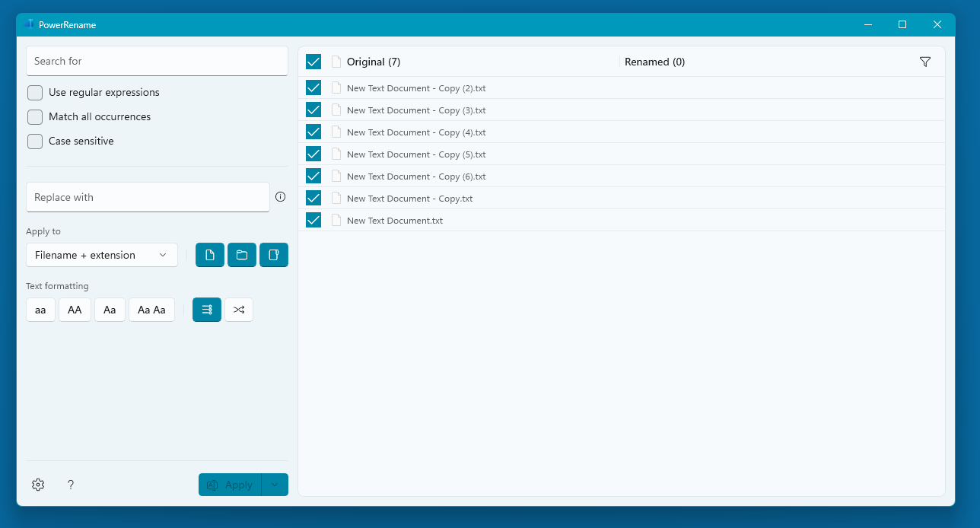Open the Filename + extension dropdown
The image size is (980, 528).
point(102,255)
